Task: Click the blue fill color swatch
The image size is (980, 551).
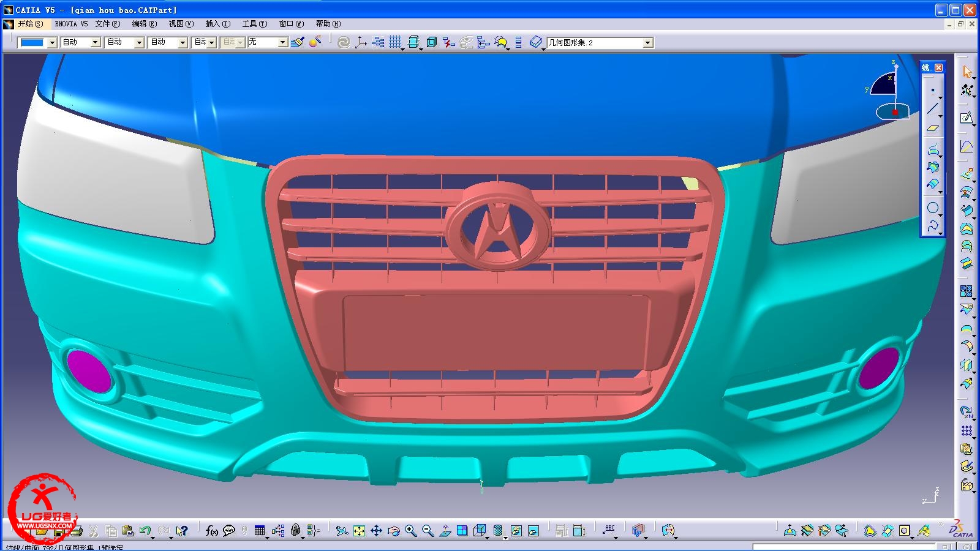Action: click(32, 42)
